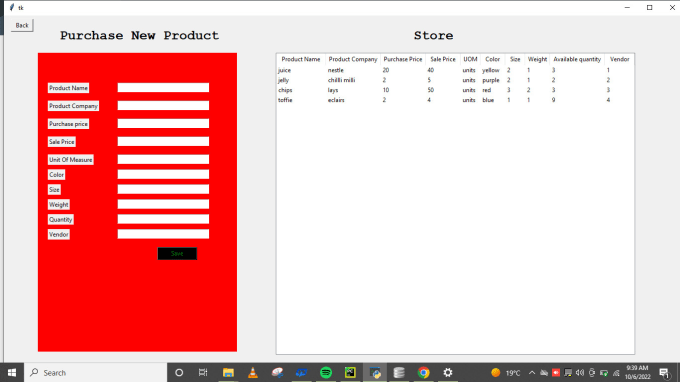
Task: Click the blue color cell
Action: coord(488,100)
